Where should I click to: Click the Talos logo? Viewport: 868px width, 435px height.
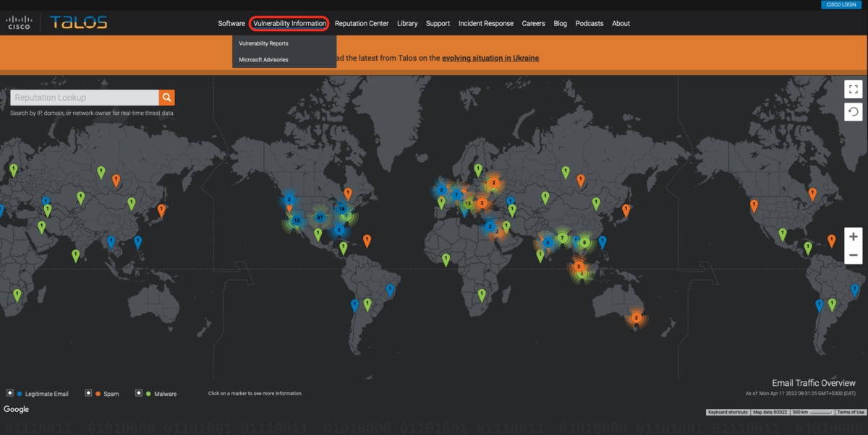click(78, 23)
